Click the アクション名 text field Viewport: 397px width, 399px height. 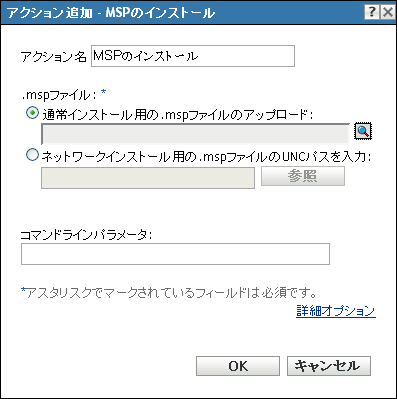193,56
